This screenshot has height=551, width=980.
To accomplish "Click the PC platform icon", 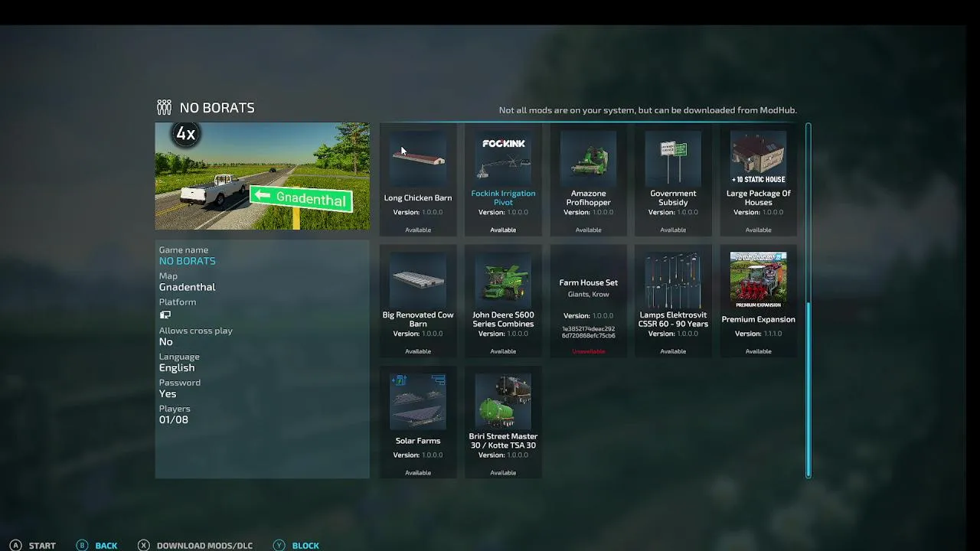I will (165, 315).
